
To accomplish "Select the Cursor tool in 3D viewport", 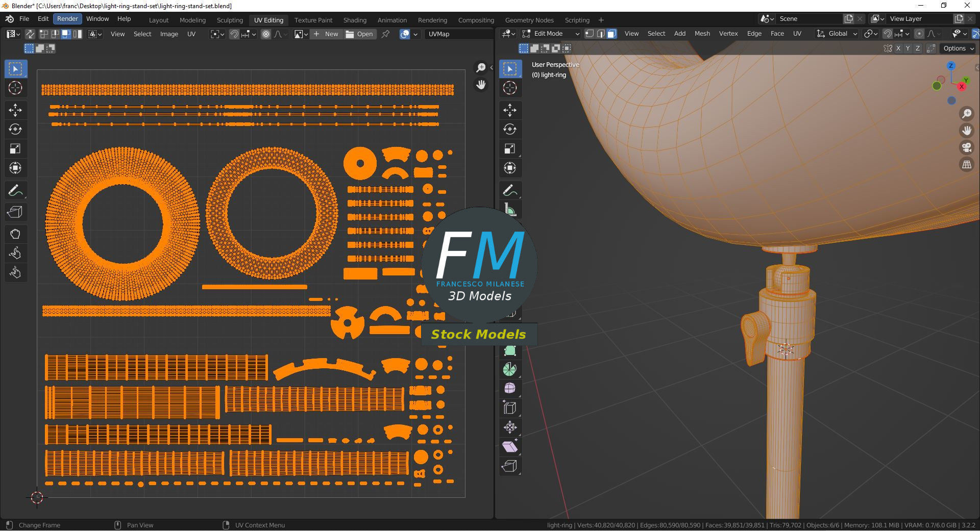I will point(510,88).
